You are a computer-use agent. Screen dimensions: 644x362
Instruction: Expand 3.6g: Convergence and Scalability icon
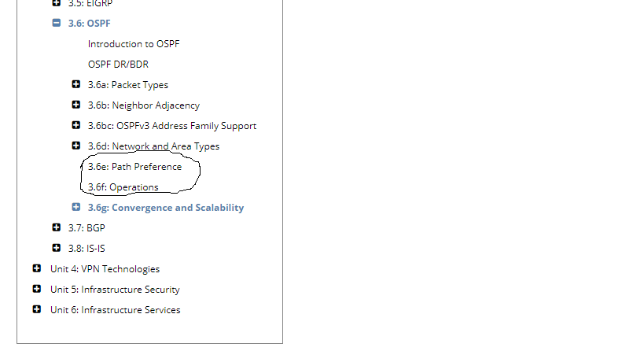(x=76, y=207)
